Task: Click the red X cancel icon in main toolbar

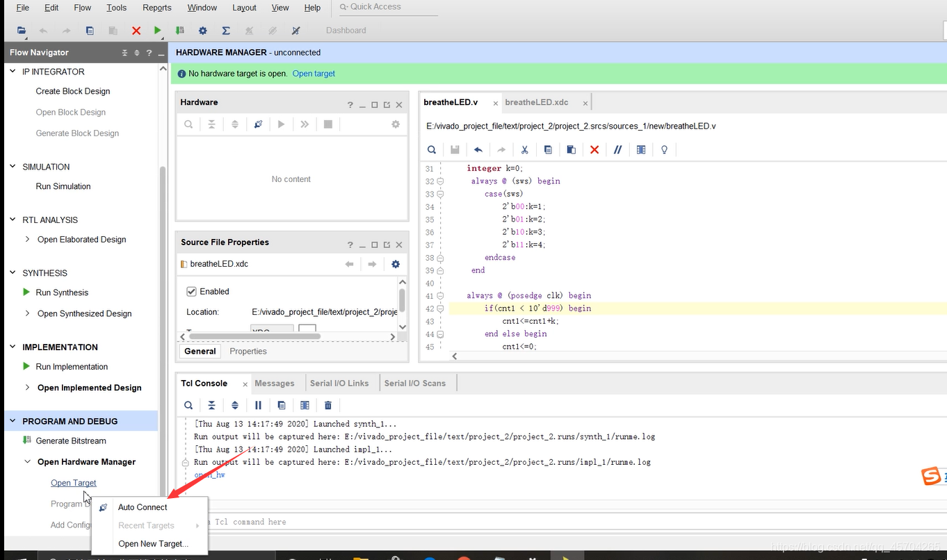Action: (136, 31)
